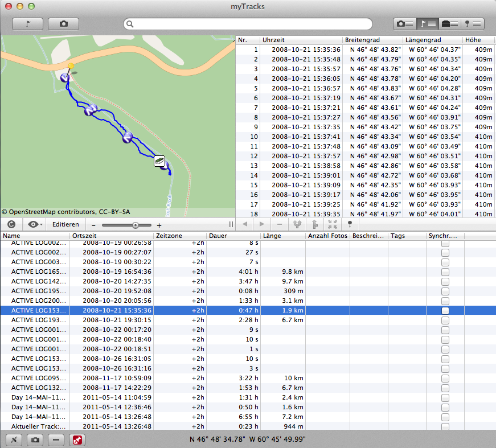Image resolution: width=496 pixels, height=448 pixels.
Task: Sort tracks by the Ortszeit column header
Action: tap(112, 236)
